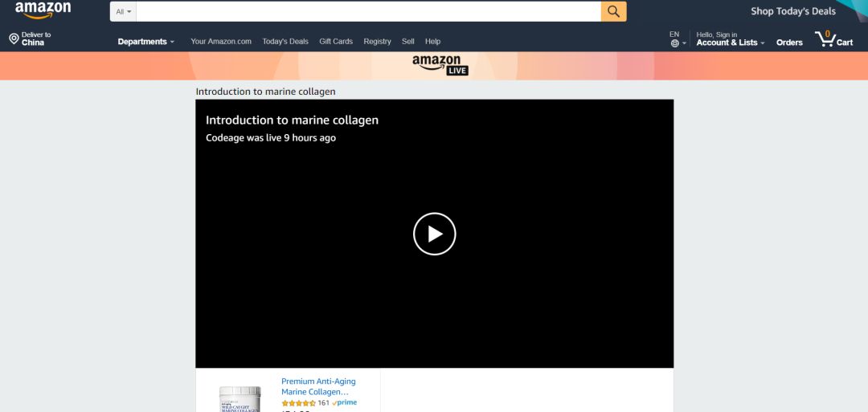Click Shop Today's Deals promo link

793,11
